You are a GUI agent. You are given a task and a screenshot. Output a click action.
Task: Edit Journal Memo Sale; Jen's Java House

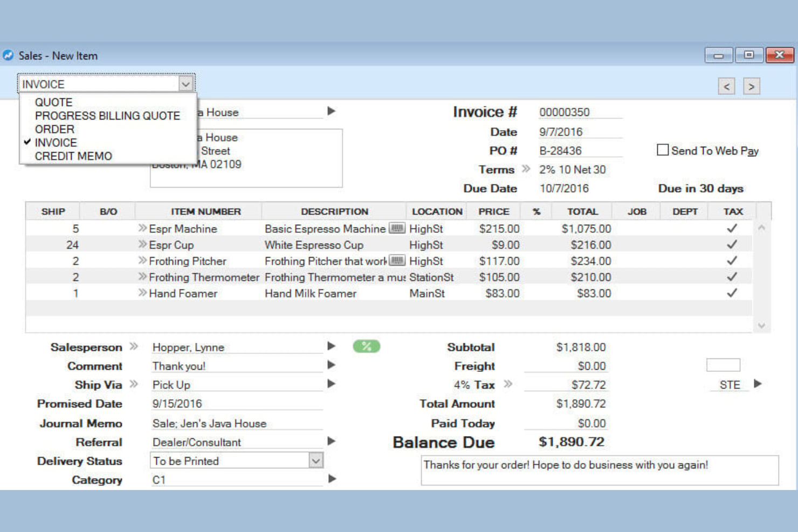pyautogui.click(x=237, y=424)
